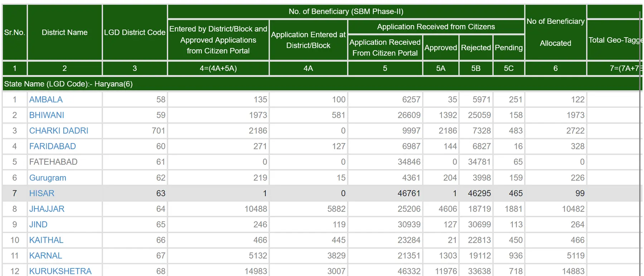644x276 pixels.
Task: Click the value 5119 in Karnal row
Action: coord(575,256)
